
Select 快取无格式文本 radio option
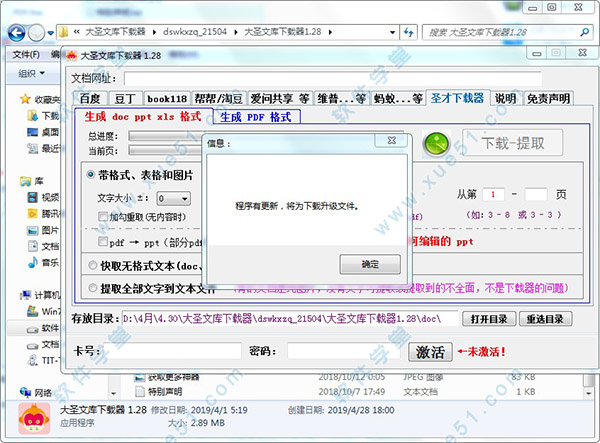[x=93, y=265]
